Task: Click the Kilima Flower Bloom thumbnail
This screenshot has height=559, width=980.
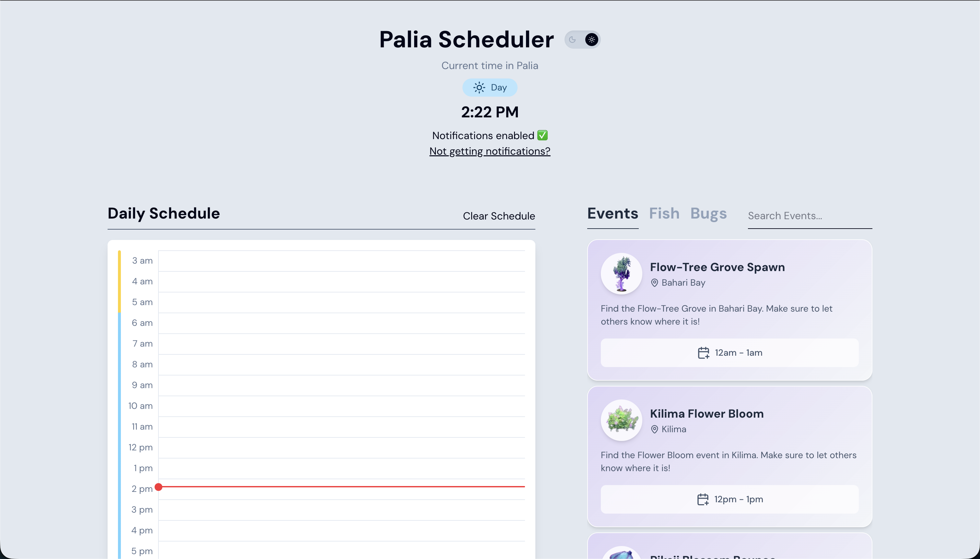Action: (621, 420)
